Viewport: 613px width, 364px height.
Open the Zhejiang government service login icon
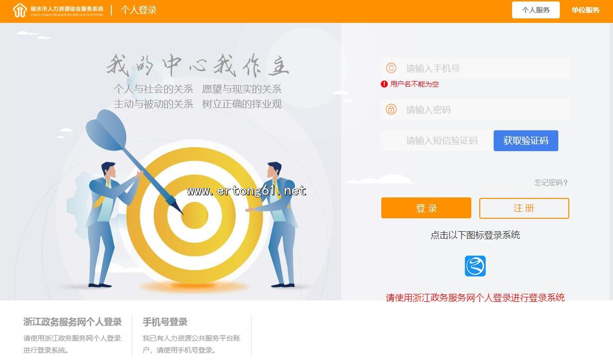point(475,266)
